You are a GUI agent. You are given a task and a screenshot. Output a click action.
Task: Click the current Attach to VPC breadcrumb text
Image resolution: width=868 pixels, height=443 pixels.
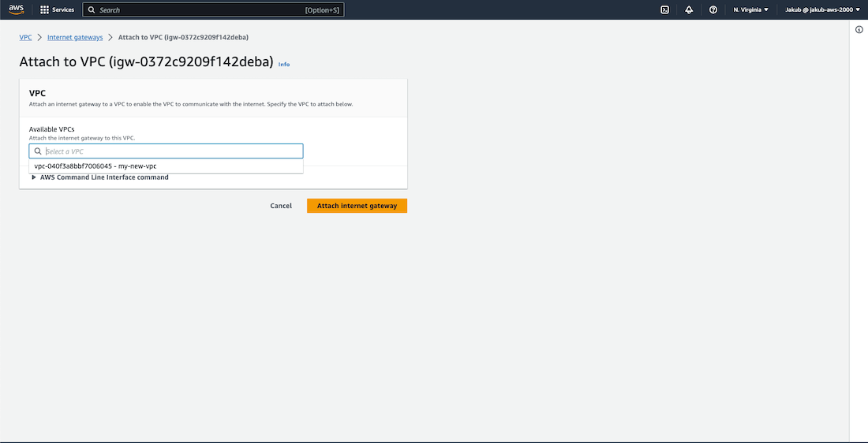tap(184, 38)
